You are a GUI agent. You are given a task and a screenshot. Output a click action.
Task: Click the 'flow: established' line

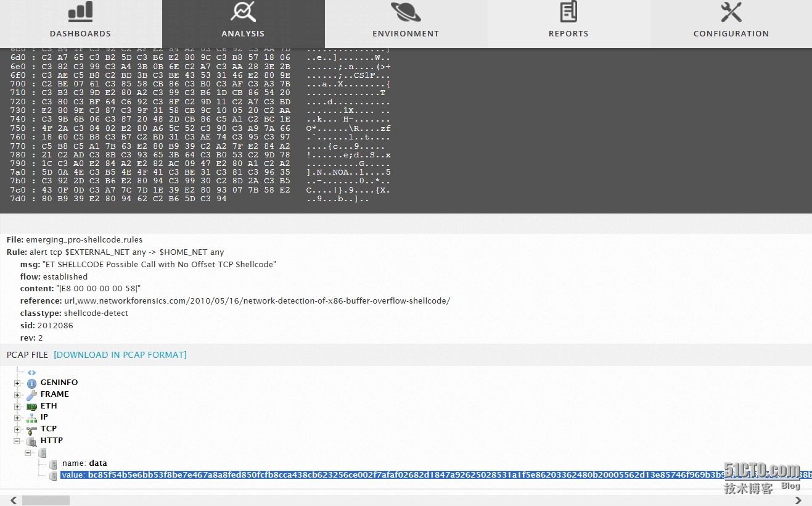tap(54, 276)
